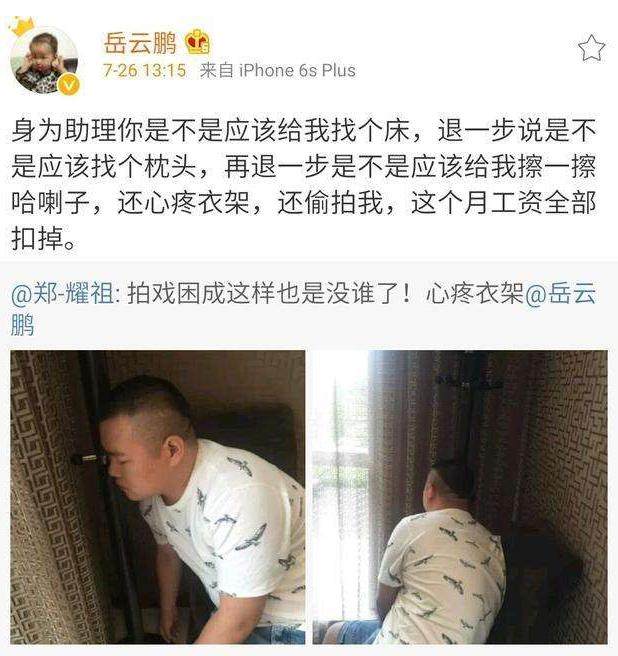View the right photo by the window
The height and width of the screenshot is (656, 618).
point(460,497)
